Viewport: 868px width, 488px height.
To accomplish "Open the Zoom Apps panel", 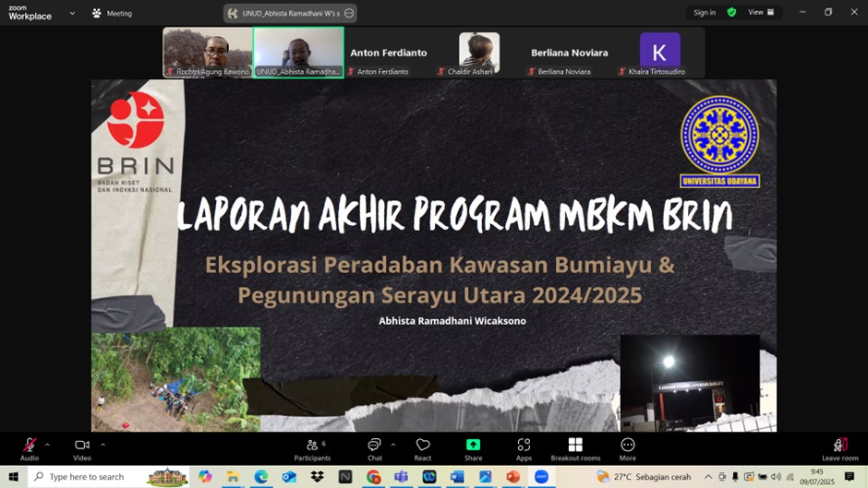I will click(x=524, y=448).
